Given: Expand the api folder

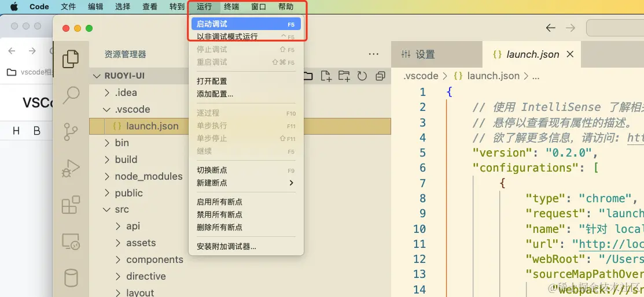Looking at the screenshot, I should 118,227.
